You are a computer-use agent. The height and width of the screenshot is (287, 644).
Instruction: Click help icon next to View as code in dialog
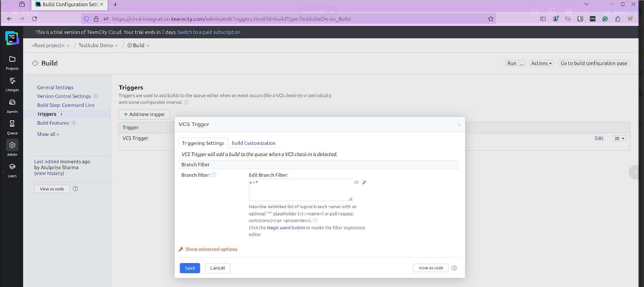pos(454,268)
